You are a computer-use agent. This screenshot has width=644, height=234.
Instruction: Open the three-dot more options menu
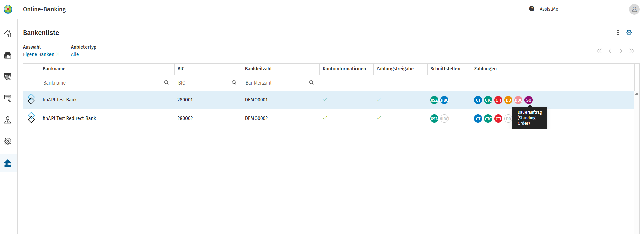(618, 32)
